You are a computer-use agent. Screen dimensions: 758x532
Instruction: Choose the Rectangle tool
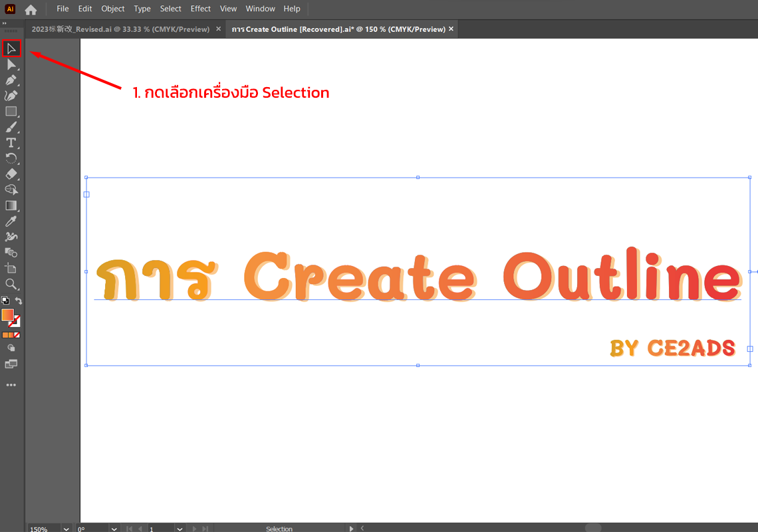coord(11,112)
